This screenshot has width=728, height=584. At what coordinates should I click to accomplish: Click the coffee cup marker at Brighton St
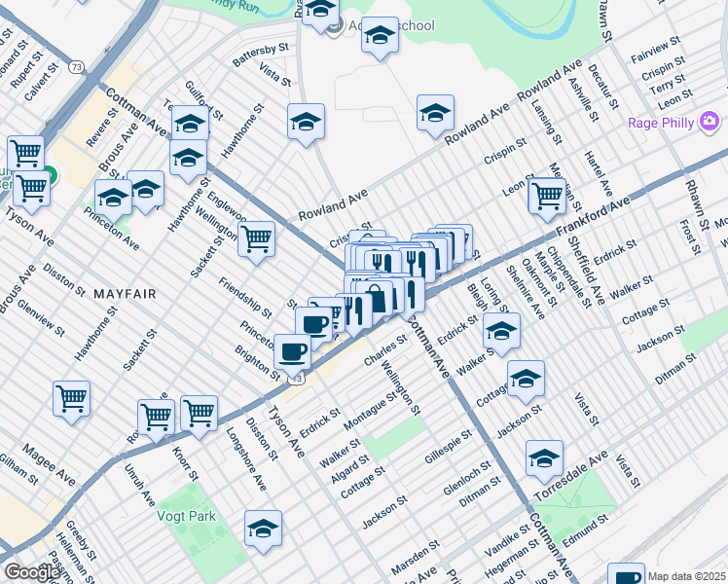pos(292,355)
